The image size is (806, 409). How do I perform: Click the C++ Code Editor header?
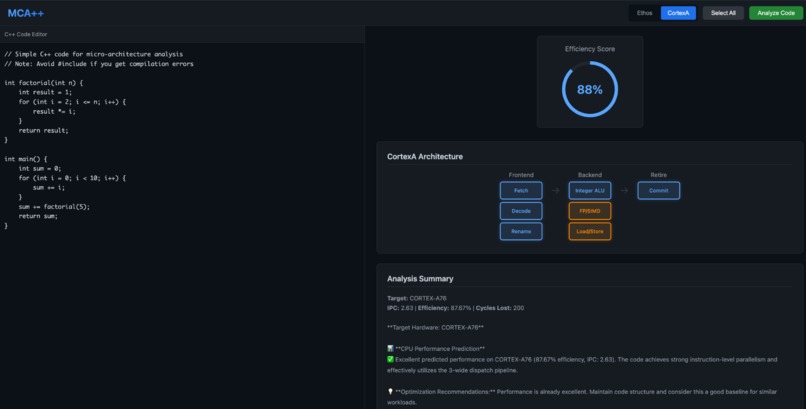click(x=26, y=34)
